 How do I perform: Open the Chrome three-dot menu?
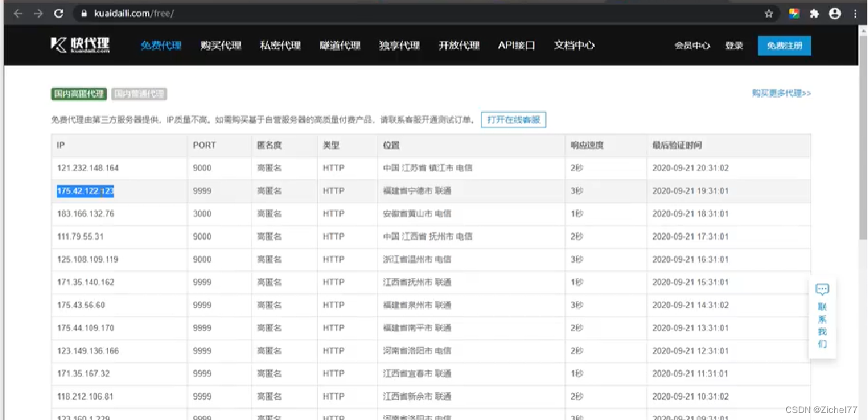856,13
